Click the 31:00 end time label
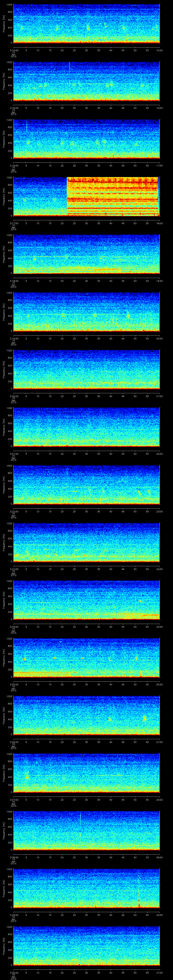This screenshot has width=173, height=980. tap(159, 972)
